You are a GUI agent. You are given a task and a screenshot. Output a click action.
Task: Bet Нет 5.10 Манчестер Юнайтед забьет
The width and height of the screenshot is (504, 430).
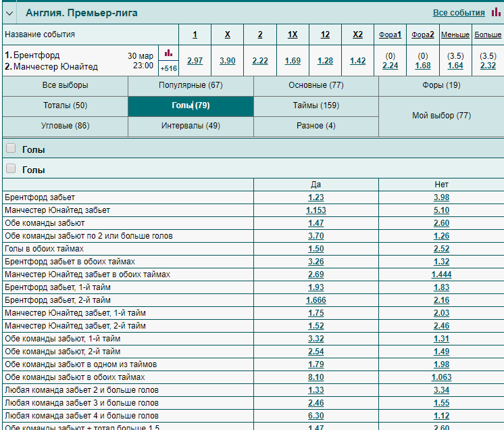[441, 210]
